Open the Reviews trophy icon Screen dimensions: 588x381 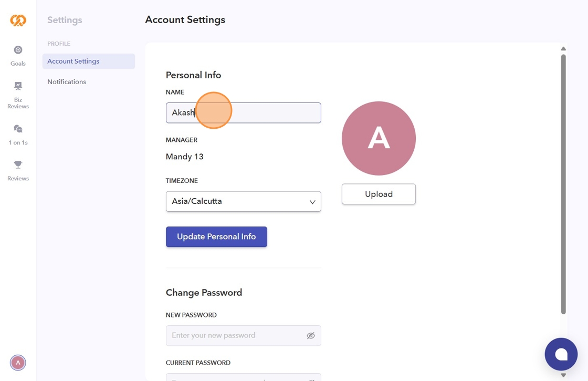coord(18,165)
